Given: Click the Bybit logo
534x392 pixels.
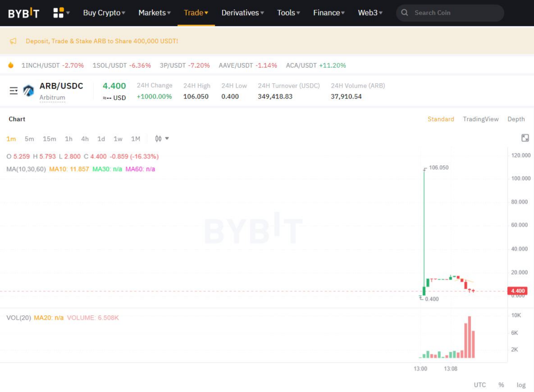Looking at the screenshot, I should tap(23, 13).
